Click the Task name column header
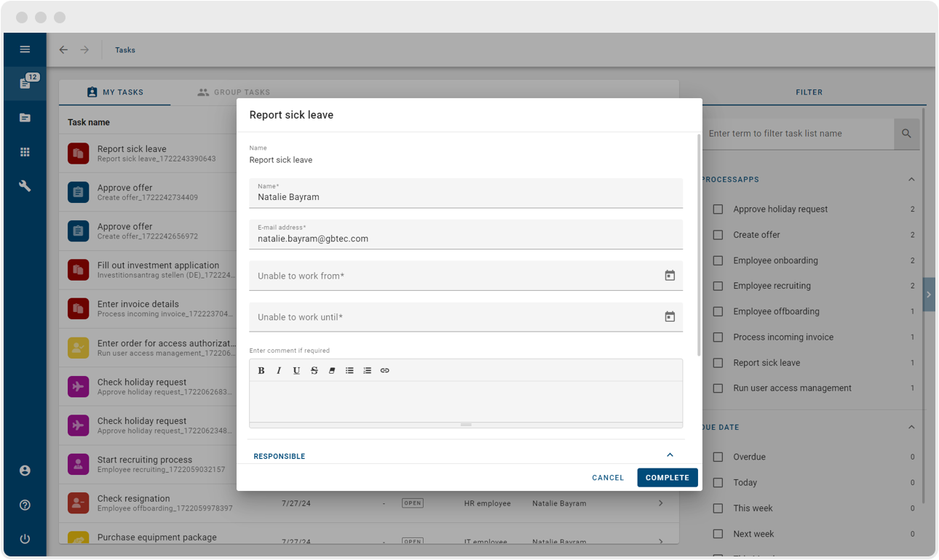Viewport: 939px width, 560px height. (89, 122)
